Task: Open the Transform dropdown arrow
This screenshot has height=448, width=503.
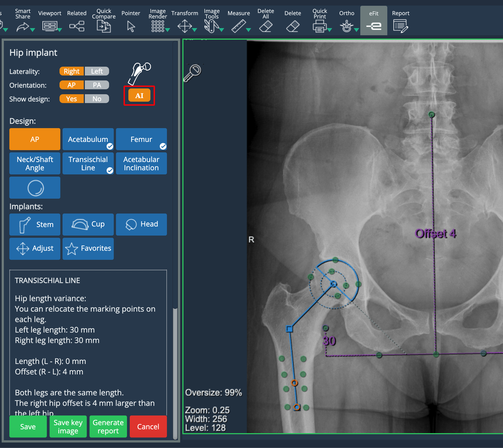Action: tap(195, 30)
